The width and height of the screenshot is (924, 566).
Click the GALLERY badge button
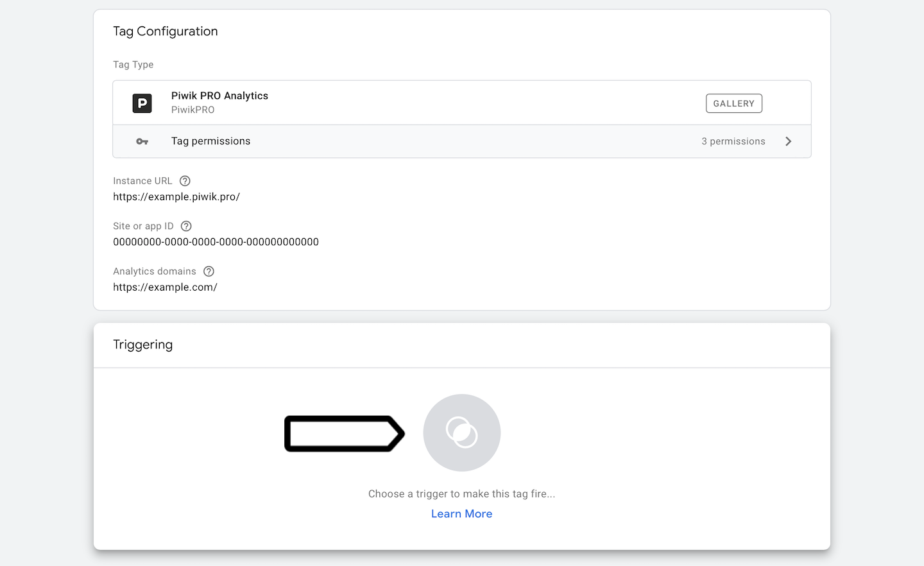[734, 103]
